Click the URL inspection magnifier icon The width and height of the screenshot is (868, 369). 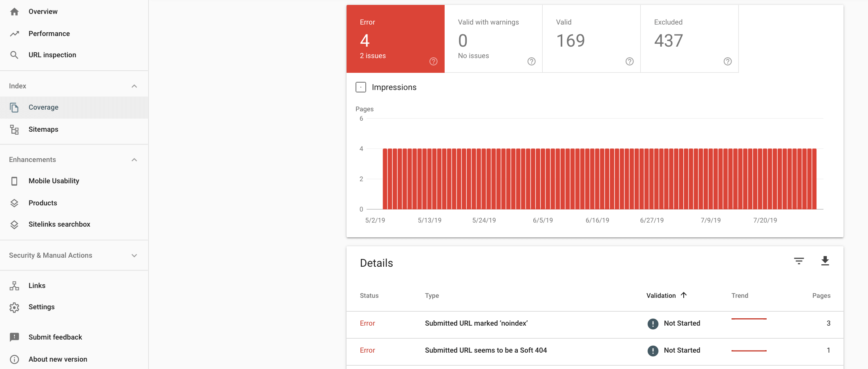coord(14,55)
